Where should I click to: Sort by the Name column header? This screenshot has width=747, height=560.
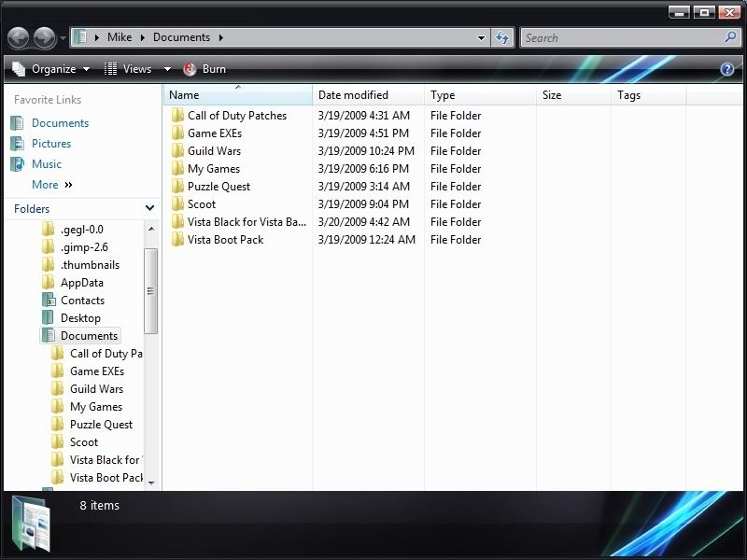(238, 95)
